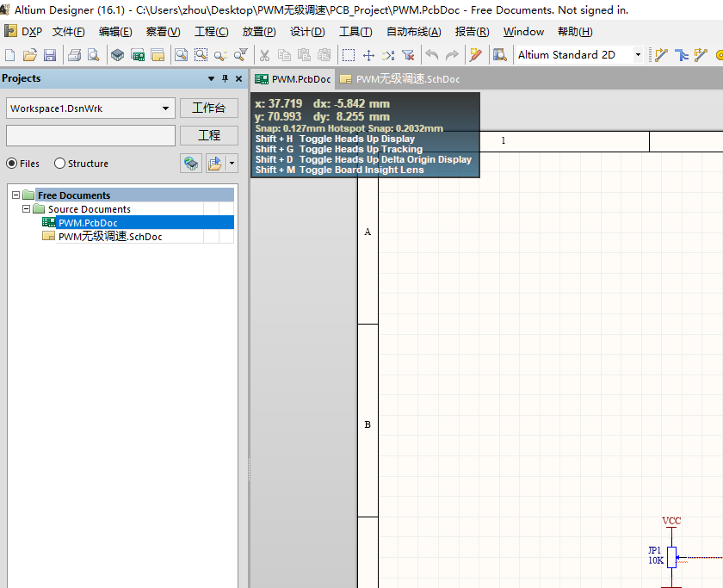This screenshot has width=723, height=588.
Task: Open the 自动布线(A) menu
Action: click(x=414, y=31)
